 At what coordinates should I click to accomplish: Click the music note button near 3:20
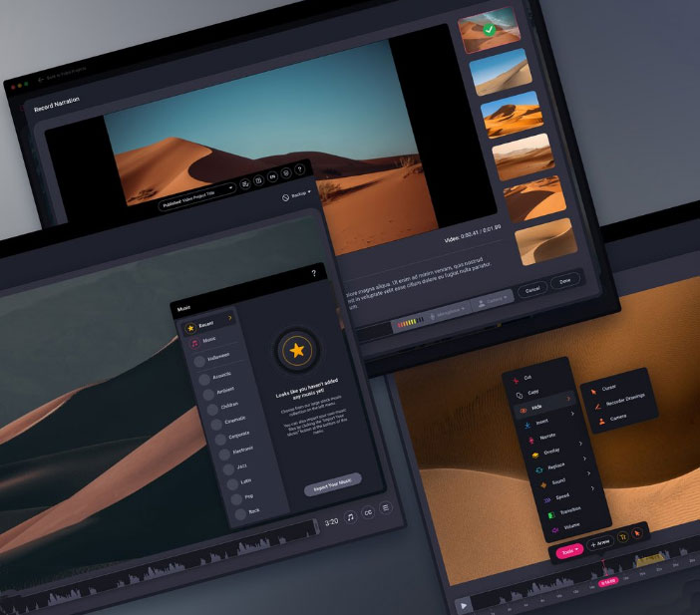(350, 517)
